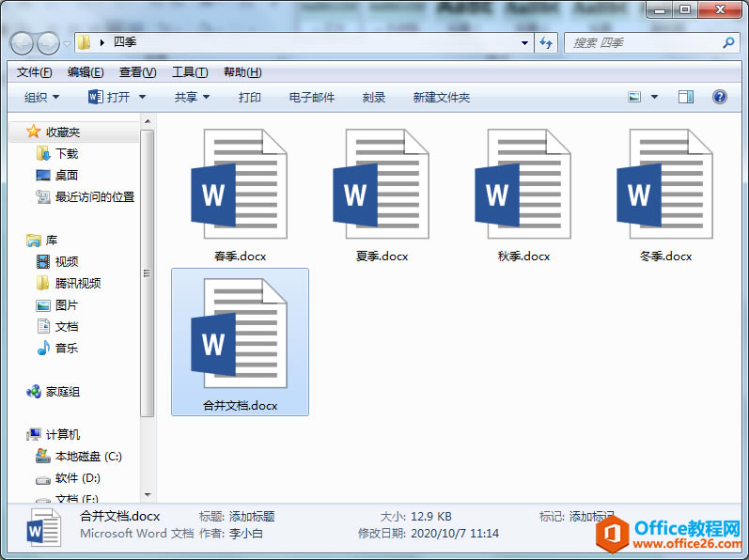Click the Refresh button beside the address bar
This screenshot has height=560, width=749.
(546, 43)
